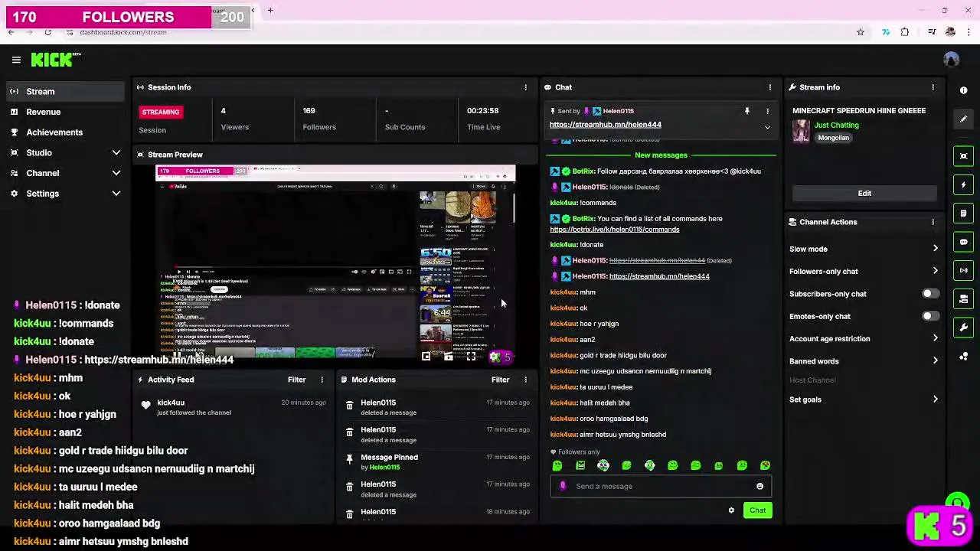Image resolution: width=980 pixels, height=551 pixels.
Task: Open Achievements in sidebar
Action: pyautogui.click(x=65, y=132)
